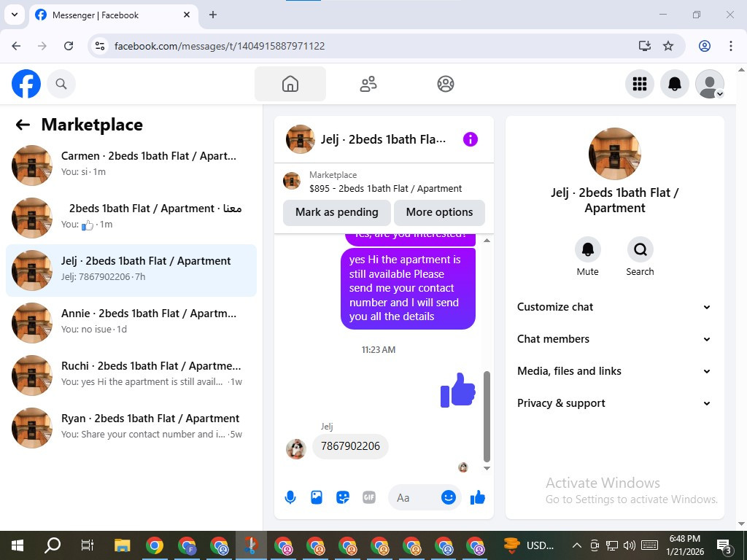Click the big thumbs-up sent message

click(458, 390)
